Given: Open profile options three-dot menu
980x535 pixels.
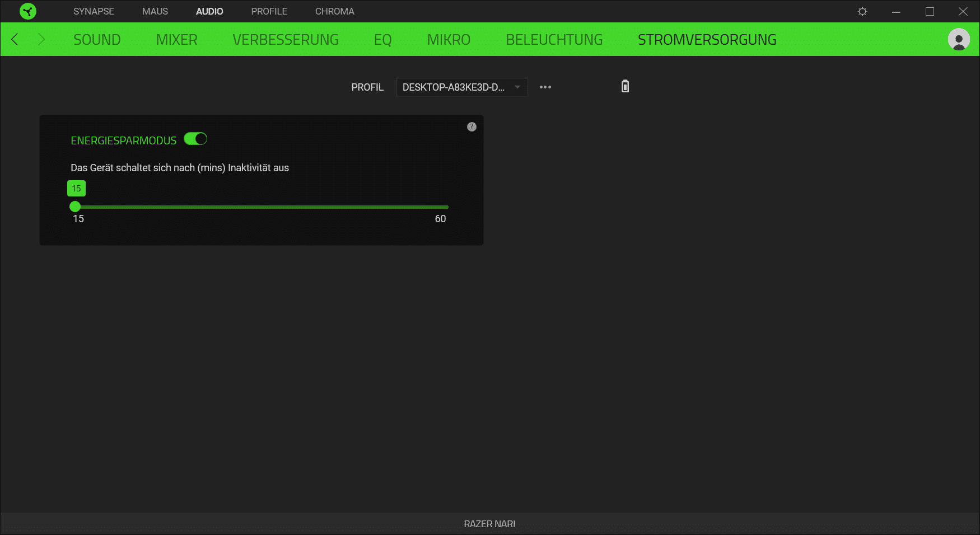Looking at the screenshot, I should tap(545, 87).
